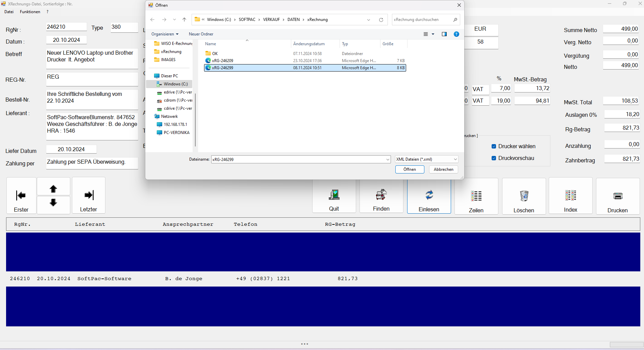Go back in the Öffnen dialog
The height and width of the screenshot is (350, 644).
(152, 20)
